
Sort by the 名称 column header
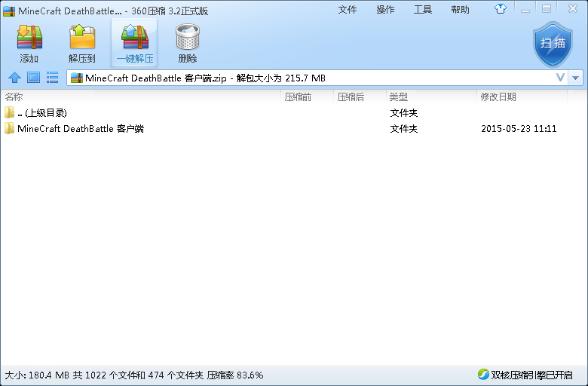(141, 96)
